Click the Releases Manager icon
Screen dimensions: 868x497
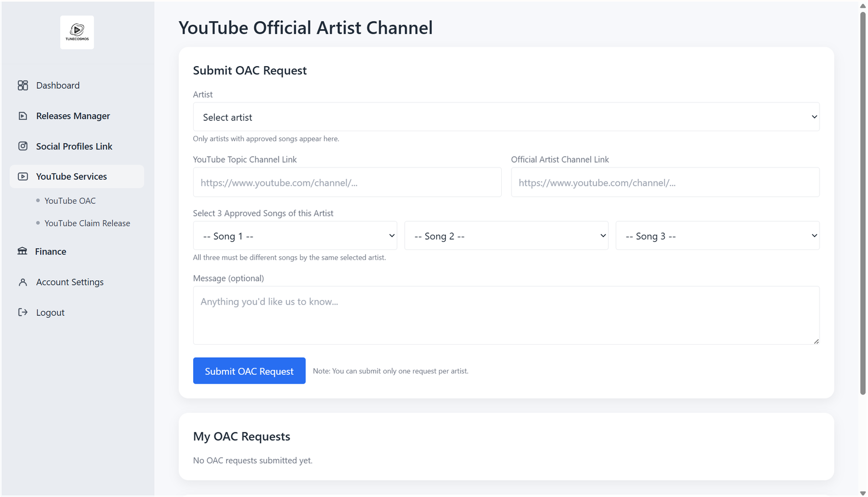pos(23,116)
